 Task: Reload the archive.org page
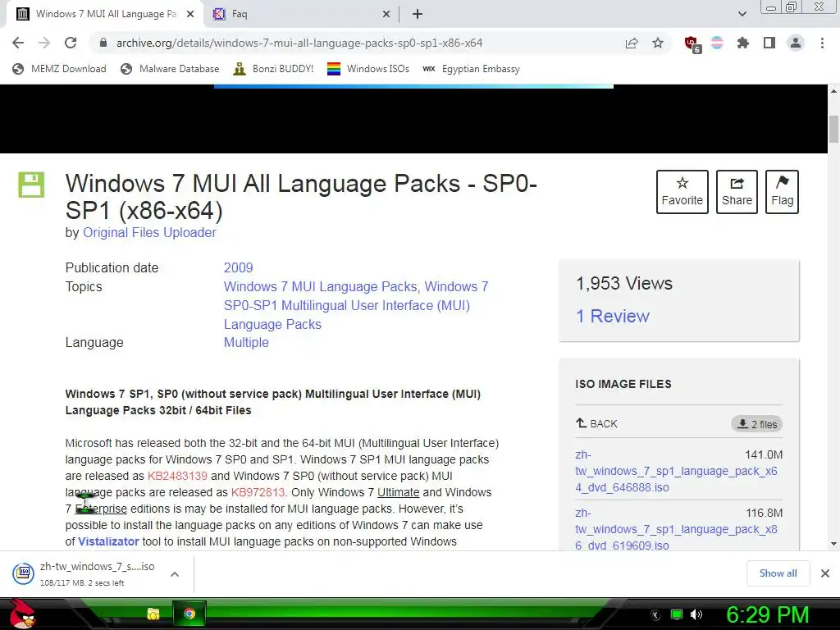[x=71, y=43]
